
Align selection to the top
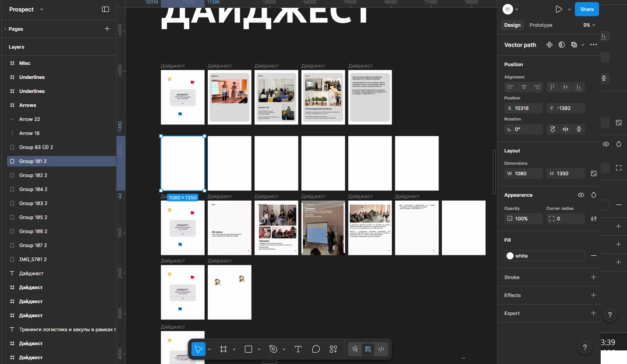point(553,87)
